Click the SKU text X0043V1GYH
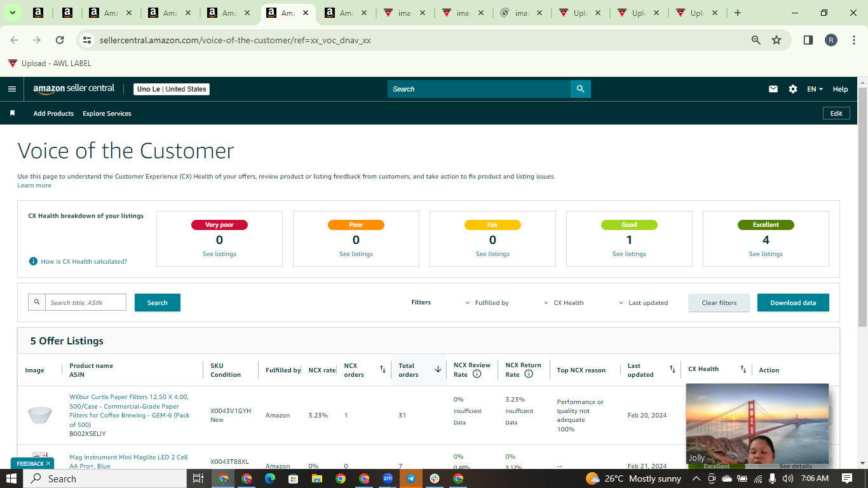Viewport: 868px width, 488px height. 231,410
